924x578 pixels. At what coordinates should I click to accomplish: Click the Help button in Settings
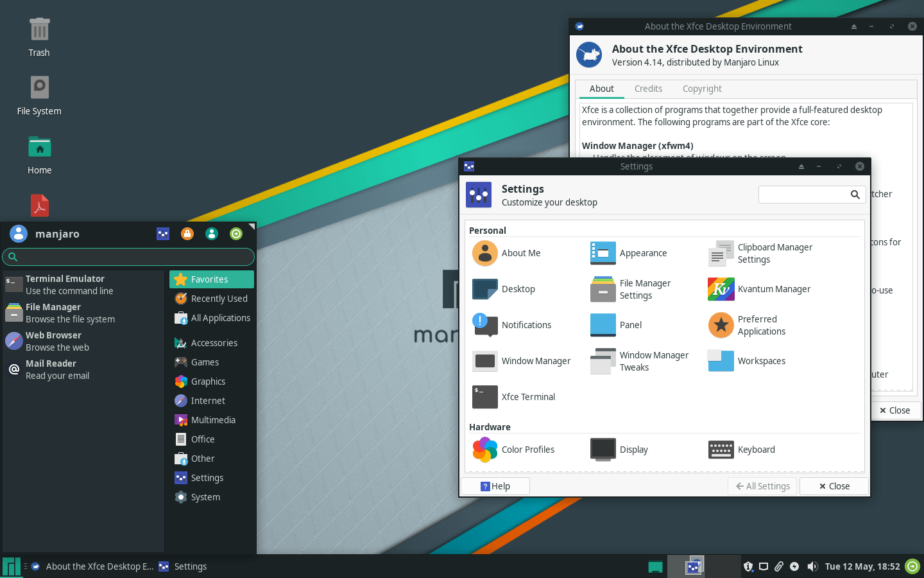(495, 486)
